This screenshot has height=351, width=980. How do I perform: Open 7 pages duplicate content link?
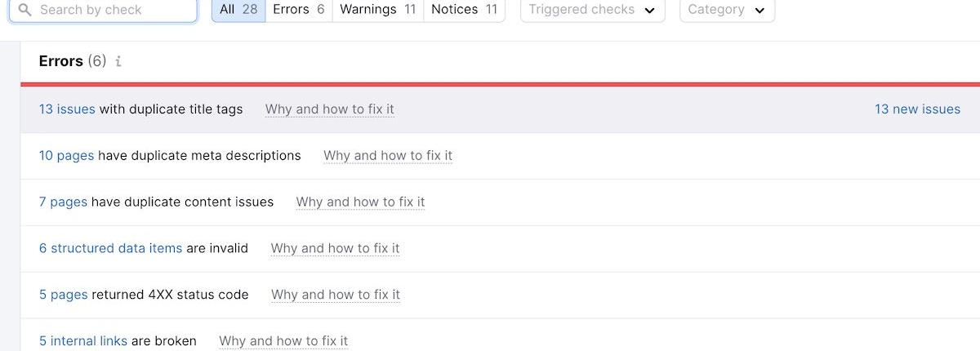tap(63, 202)
